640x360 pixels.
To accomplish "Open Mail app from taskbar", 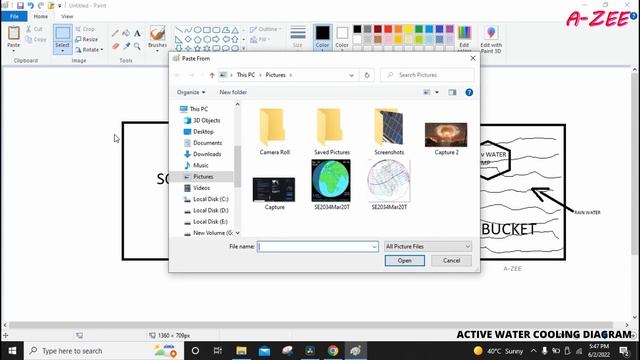I will (x=264, y=351).
